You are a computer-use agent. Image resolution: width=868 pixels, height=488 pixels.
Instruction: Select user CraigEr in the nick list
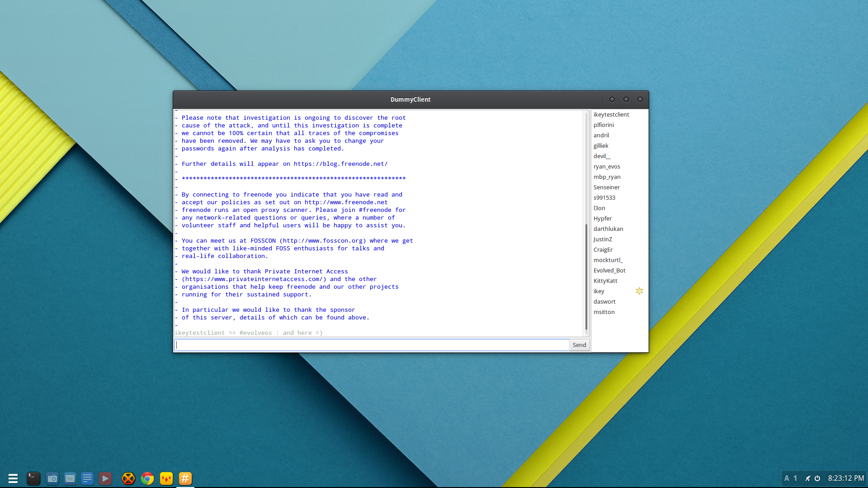pyautogui.click(x=603, y=250)
